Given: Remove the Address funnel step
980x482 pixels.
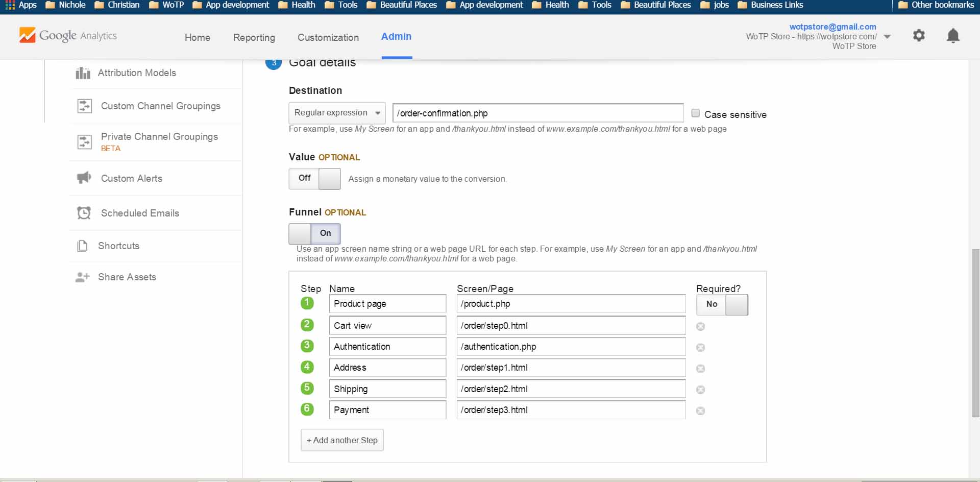Looking at the screenshot, I should tap(701, 369).
